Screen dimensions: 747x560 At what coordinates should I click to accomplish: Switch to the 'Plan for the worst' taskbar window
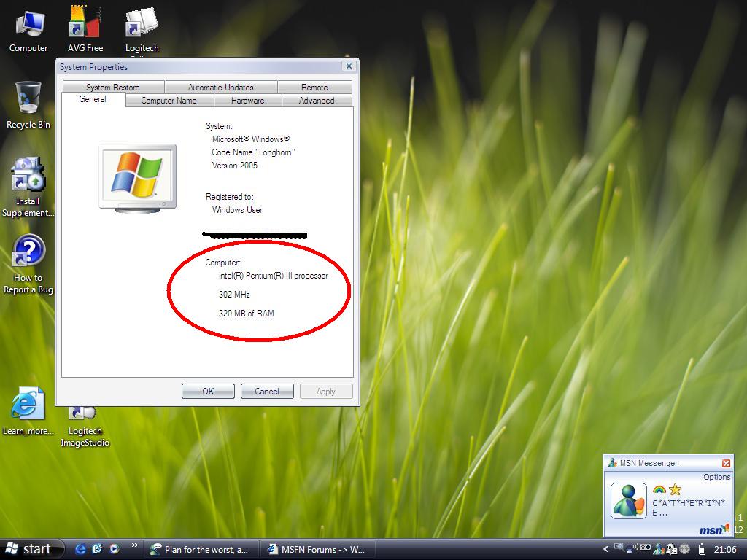(201, 550)
